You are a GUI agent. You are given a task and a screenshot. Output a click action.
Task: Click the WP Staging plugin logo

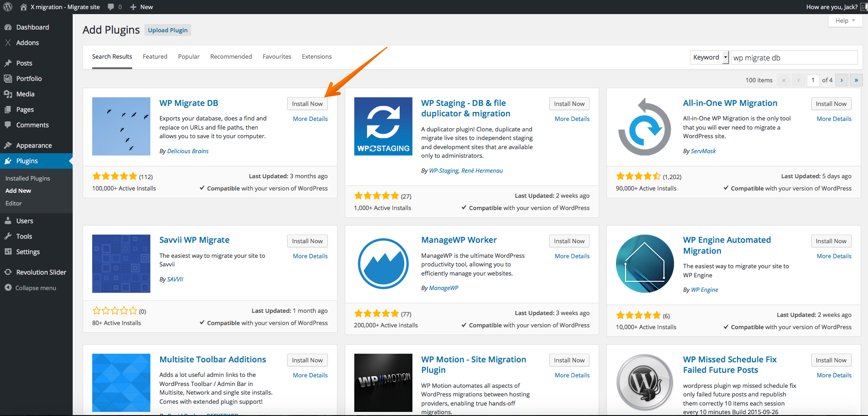pyautogui.click(x=383, y=126)
